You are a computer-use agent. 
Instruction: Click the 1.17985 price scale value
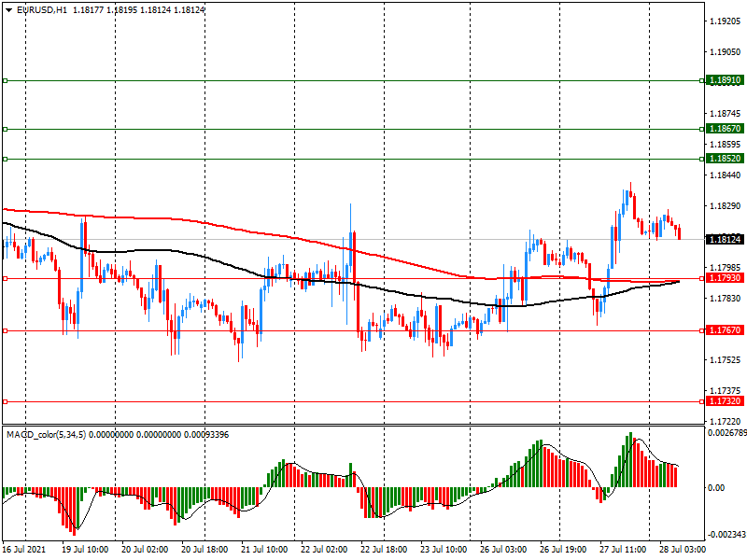click(726, 268)
